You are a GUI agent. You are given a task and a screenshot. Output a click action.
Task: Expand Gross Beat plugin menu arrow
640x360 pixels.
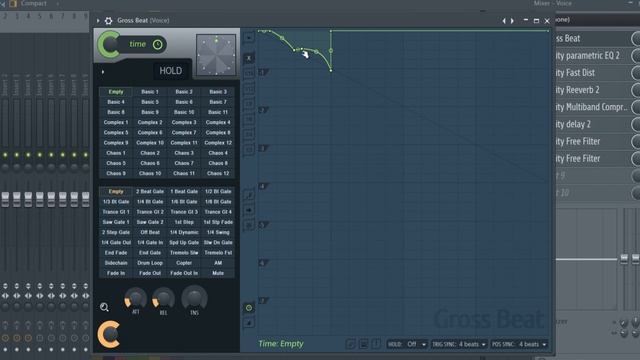click(98, 20)
